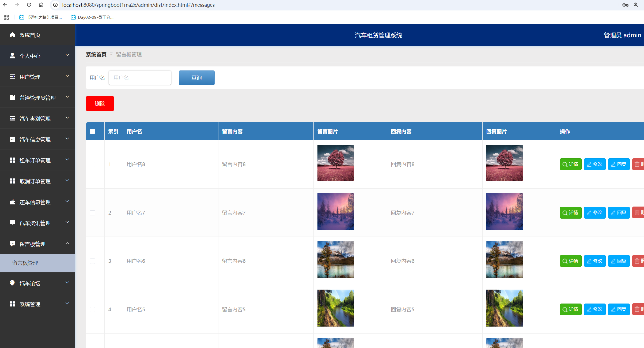Open the 汽车资讯管理 menu label
This screenshot has width=644, height=348.
click(x=35, y=223)
